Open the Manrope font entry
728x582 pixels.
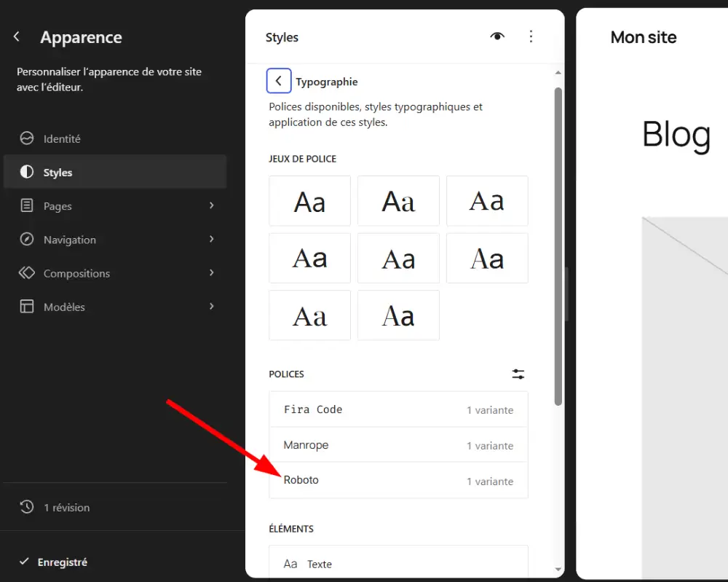tap(398, 445)
